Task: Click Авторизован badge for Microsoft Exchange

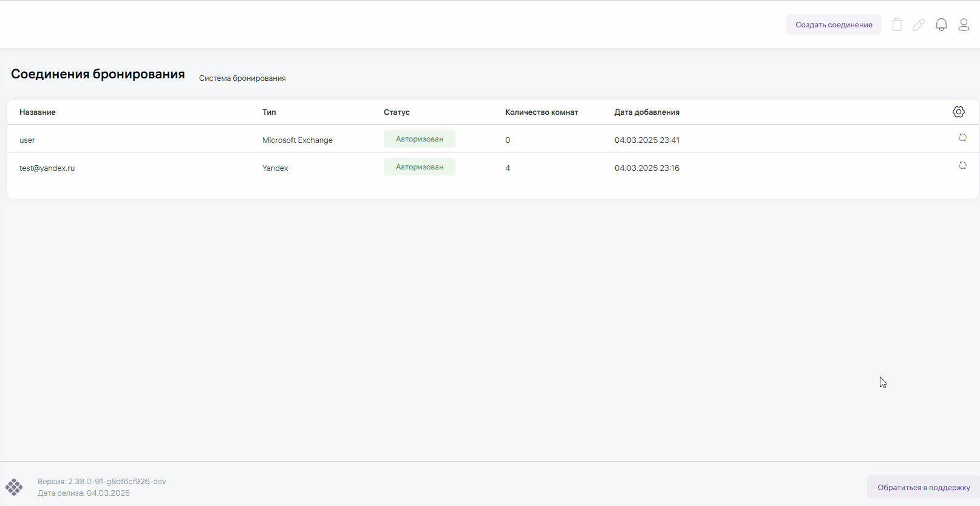Action: [x=420, y=139]
